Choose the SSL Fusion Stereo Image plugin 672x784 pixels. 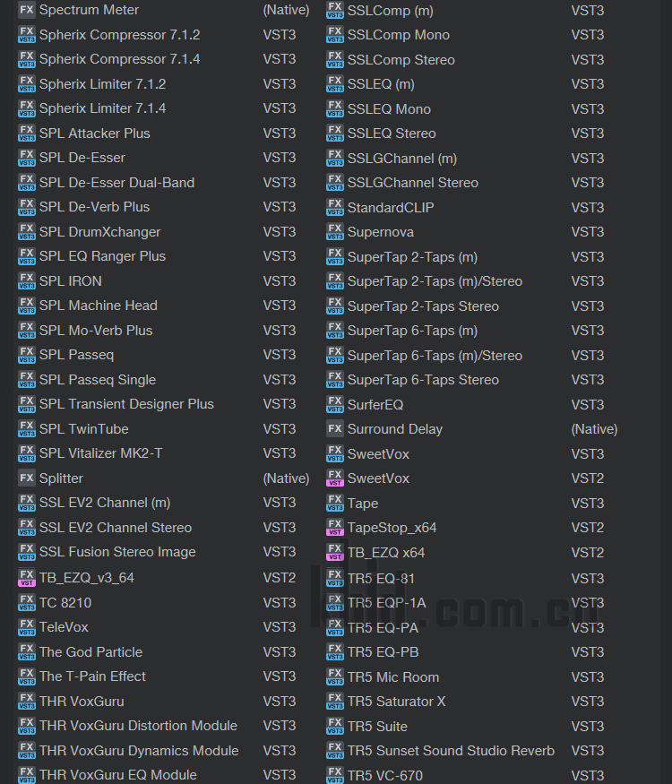pos(117,552)
